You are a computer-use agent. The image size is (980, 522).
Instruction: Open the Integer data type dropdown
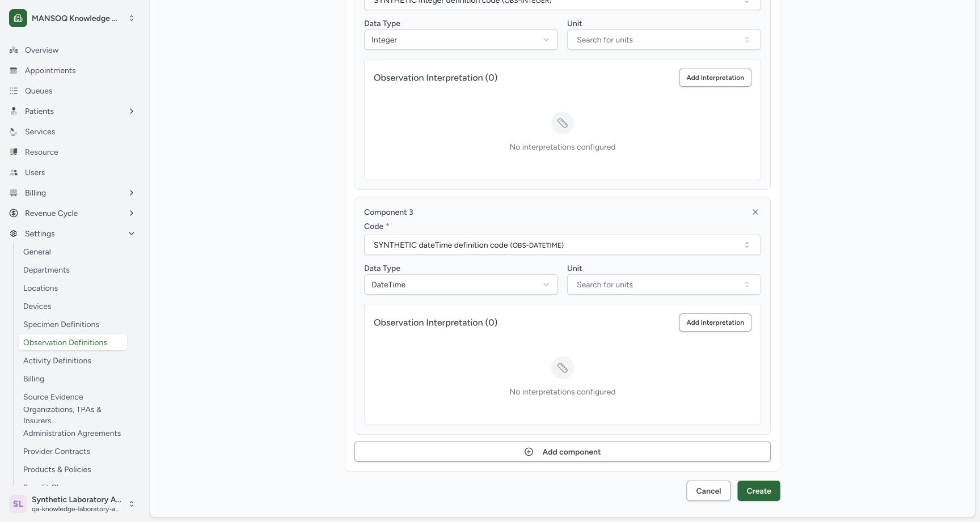461,40
